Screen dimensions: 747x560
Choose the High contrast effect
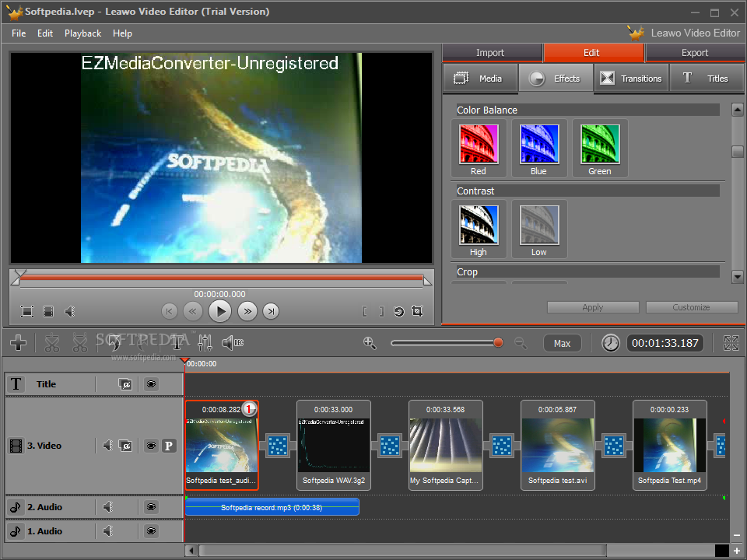[479, 229]
